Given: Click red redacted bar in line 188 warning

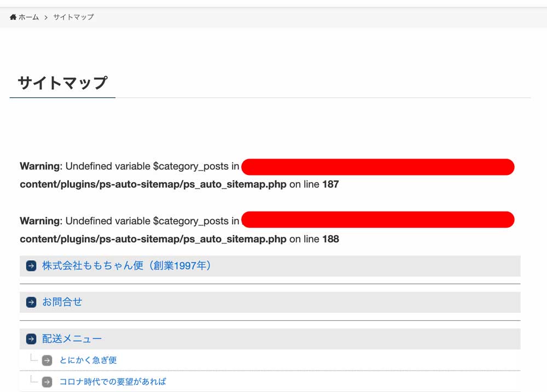Looking at the screenshot, I should (x=377, y=220).
